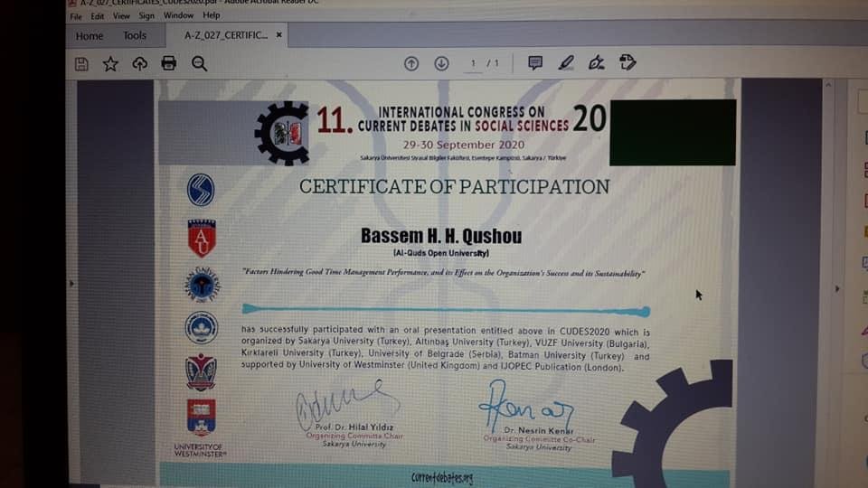Screen dimensions: 868x488
Task: Click the stamp tool icon
Action: pyautogui.click(x=627, y=62)
